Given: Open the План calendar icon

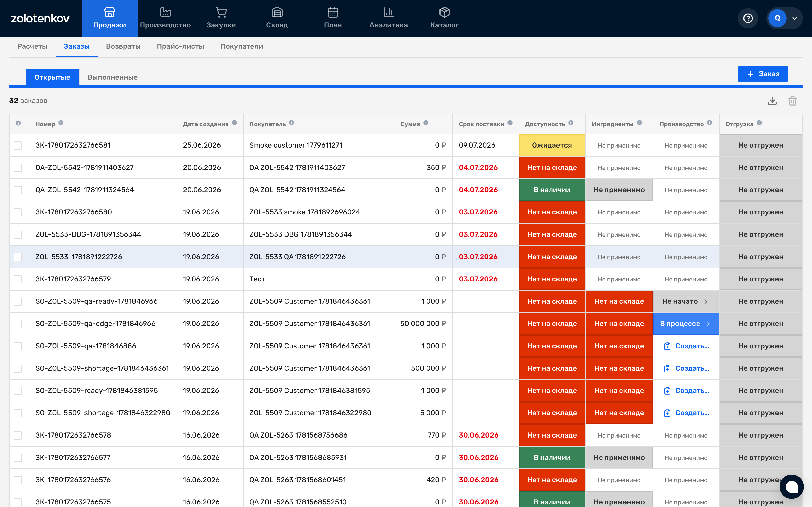Looking at the screenshot, I should coord(333,12).
